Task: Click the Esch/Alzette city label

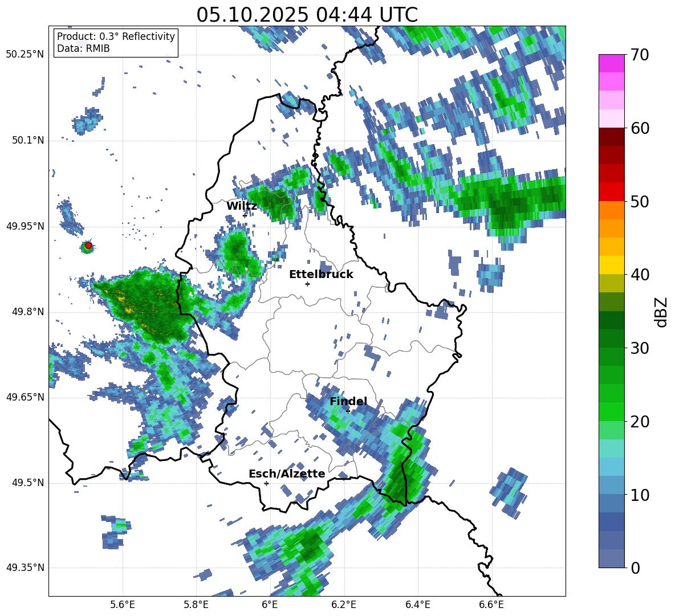Action: pyautogui.click(x=287, y=474)
